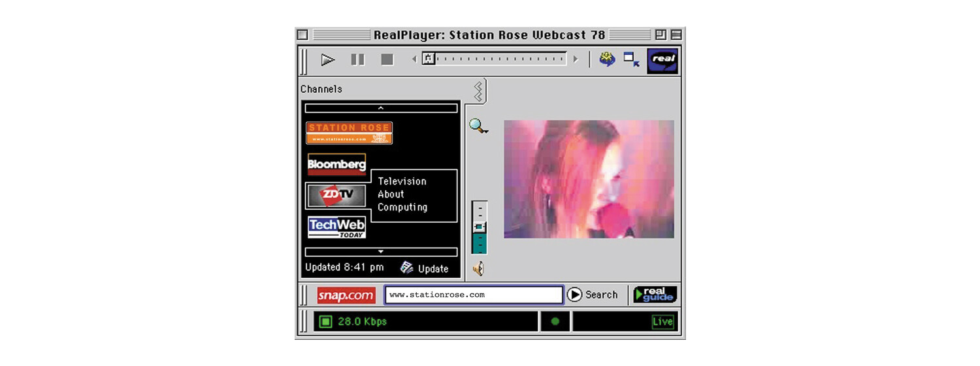This screenshot has width=980, height=366.
Task: Collapse the Channels panel zigzag handle
Action: [x=478, y=91]
